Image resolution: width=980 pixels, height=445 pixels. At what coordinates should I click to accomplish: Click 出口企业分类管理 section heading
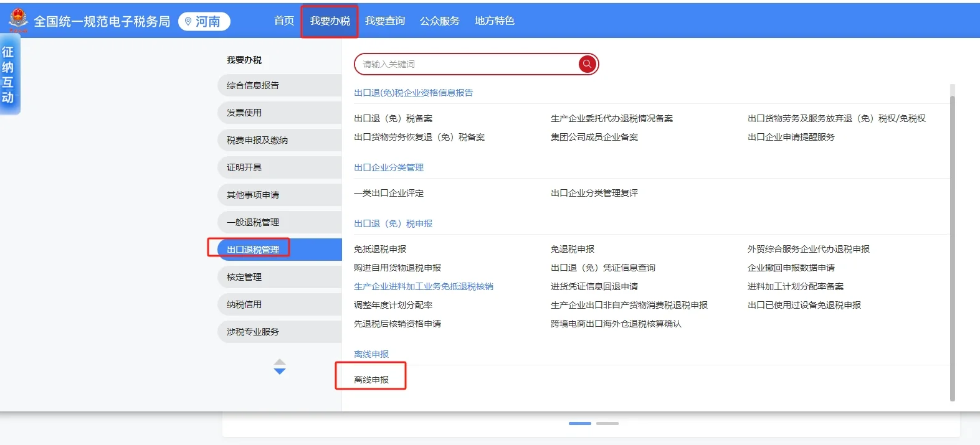pos(389,167)
